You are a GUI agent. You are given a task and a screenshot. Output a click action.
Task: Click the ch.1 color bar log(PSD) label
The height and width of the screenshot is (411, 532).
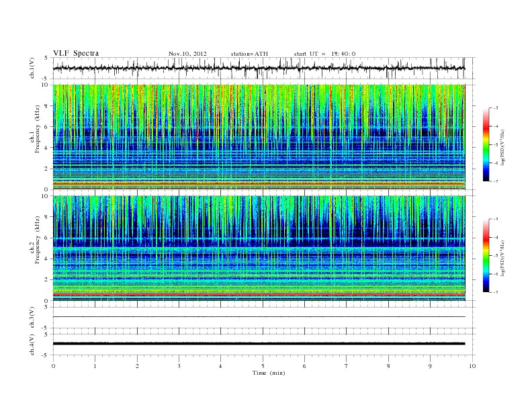coord(503,147)
